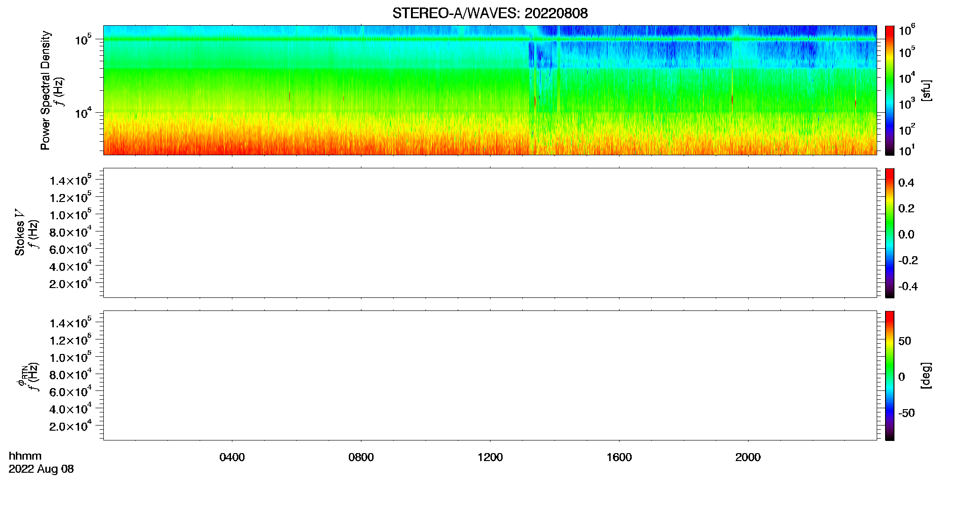Click the STEREO-A/WAVES: 20220808 plot title
This screenshot has height=505, width=980.
click(490, 13)
